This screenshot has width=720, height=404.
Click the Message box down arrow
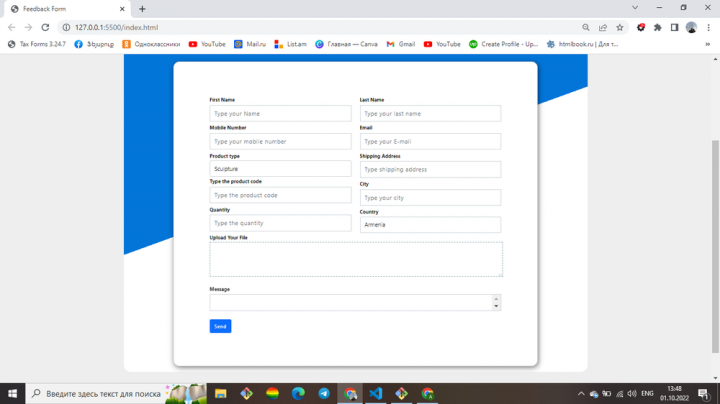coord(496,306)
